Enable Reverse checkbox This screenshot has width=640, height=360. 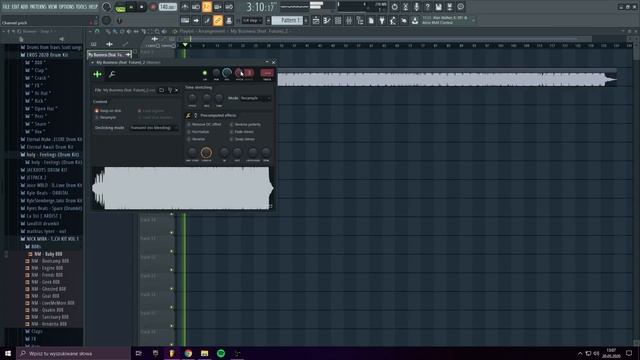(x=196, y=139)
